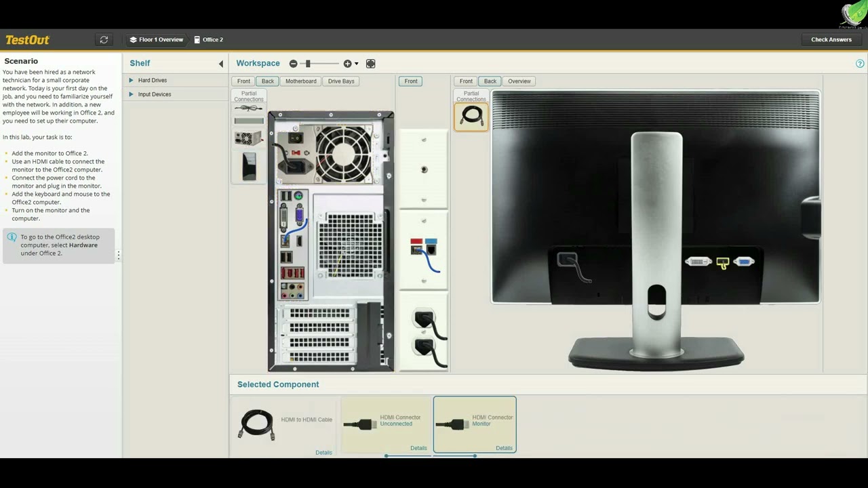
Task: Click the TestOut logo
Action: coord(27,40)
